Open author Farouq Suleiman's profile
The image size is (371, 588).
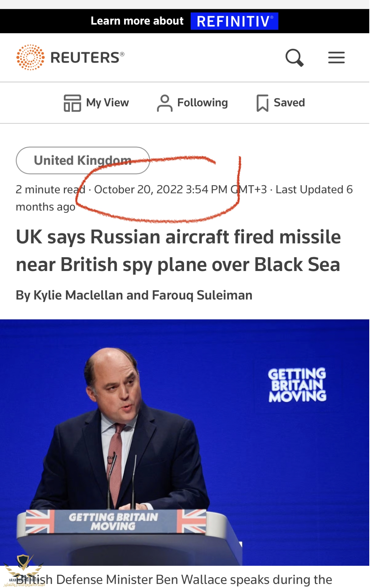(202, 295)
